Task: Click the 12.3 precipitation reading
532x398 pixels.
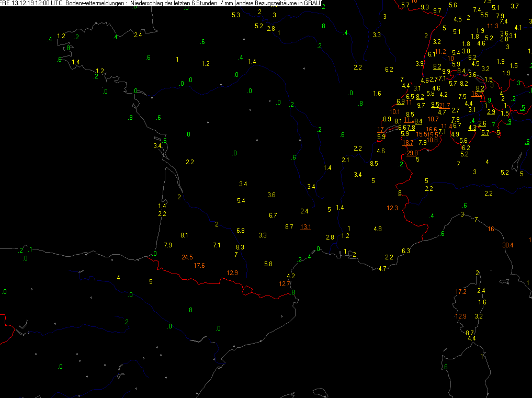Action: [392, 208]
